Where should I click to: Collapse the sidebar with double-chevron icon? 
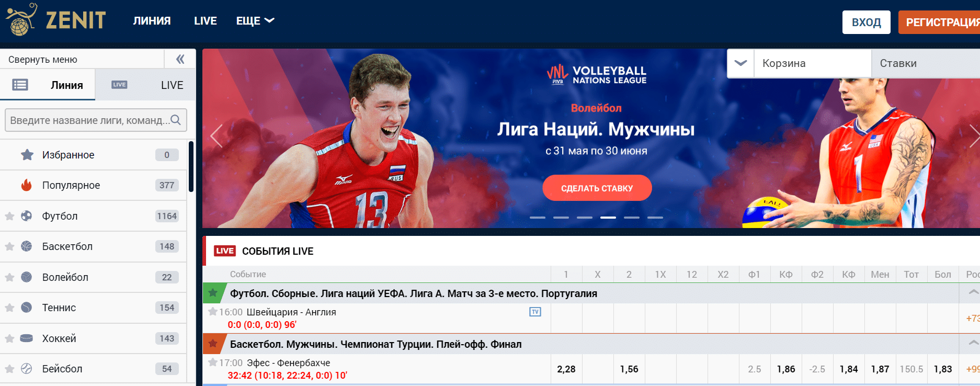[x=180, y=59]
